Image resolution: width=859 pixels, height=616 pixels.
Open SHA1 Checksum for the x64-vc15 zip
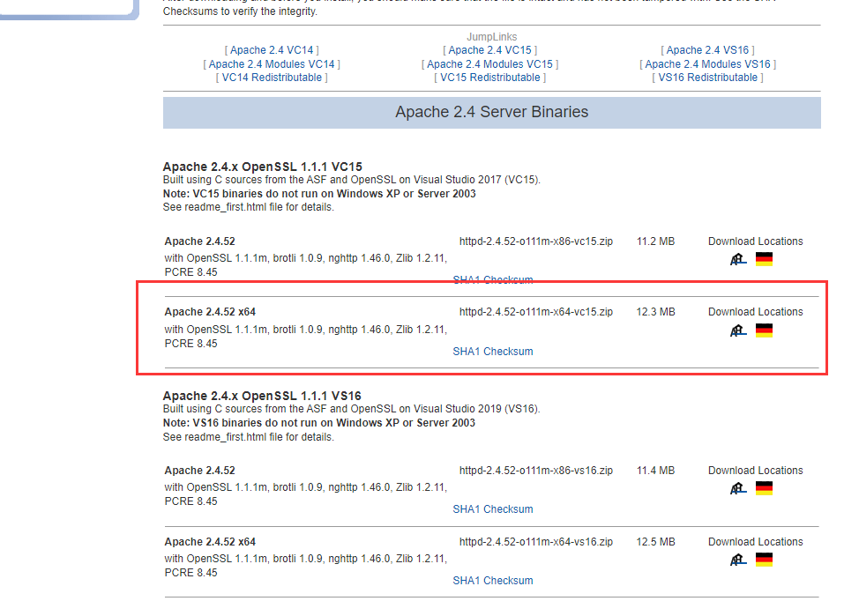pyautogui.click(x=493, y=352)
